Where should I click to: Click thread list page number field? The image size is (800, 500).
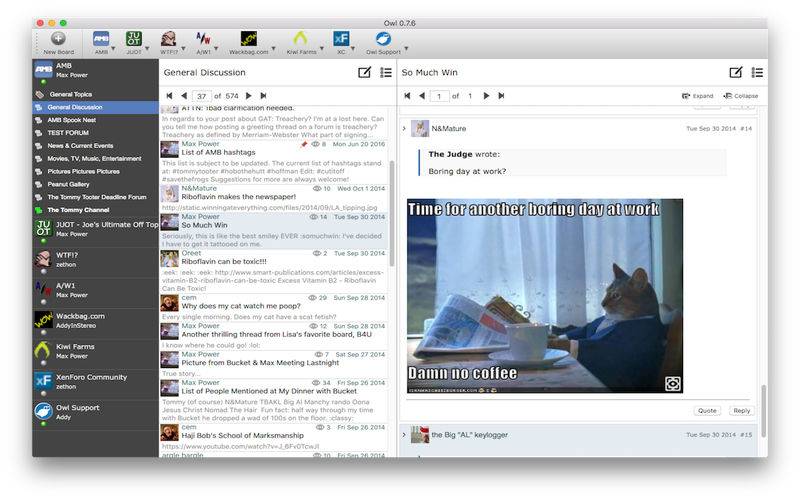pos(202,96)
